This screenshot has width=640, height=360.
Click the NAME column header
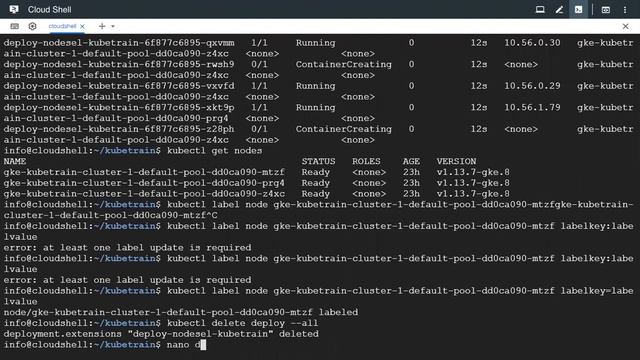(x=15, y=162)
